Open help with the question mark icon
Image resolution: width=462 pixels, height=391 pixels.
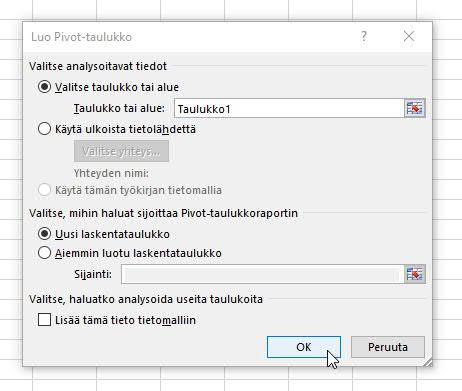(364, 36)
